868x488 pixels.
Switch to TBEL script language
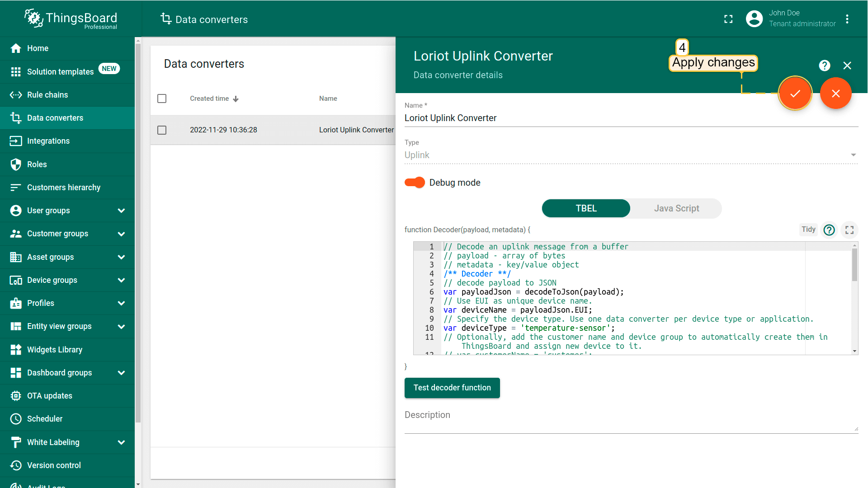pyautogui.click(x=586, y=208)
